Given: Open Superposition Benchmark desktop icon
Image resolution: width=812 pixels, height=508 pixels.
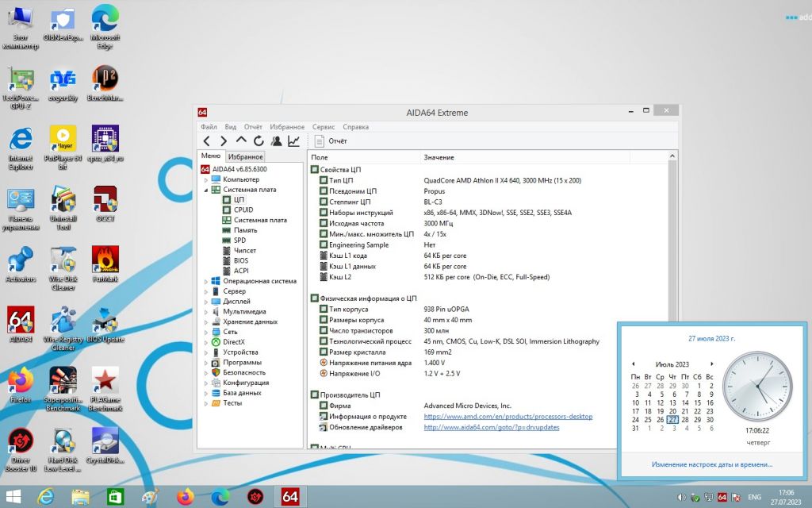Looking at the screenshot, I should click(63, 389).
